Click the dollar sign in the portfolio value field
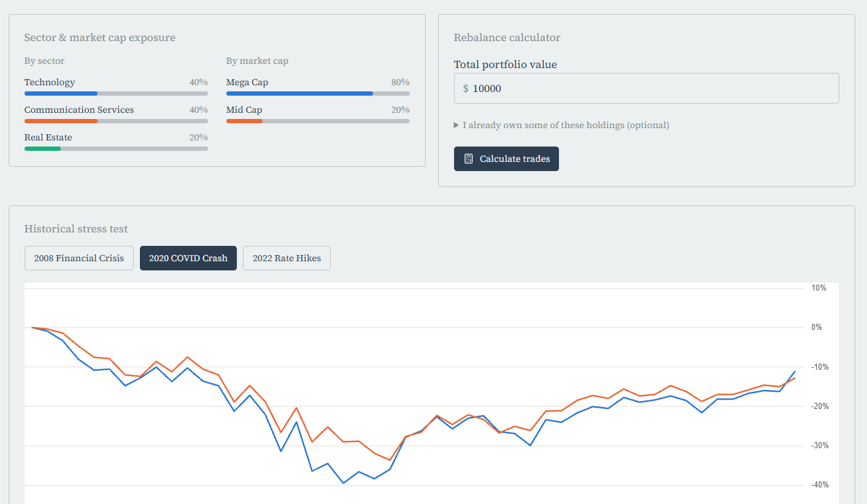The image size is (867, 504). 466,88
